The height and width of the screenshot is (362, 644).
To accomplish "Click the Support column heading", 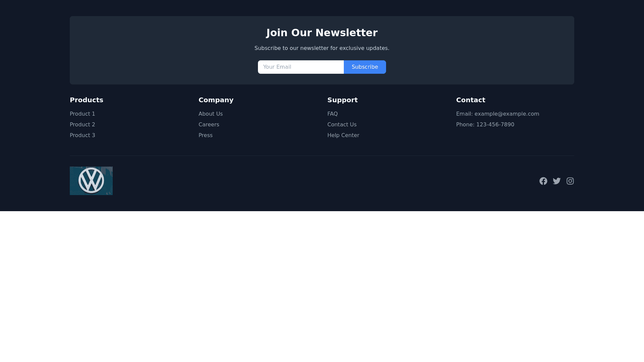I will 342,100.
